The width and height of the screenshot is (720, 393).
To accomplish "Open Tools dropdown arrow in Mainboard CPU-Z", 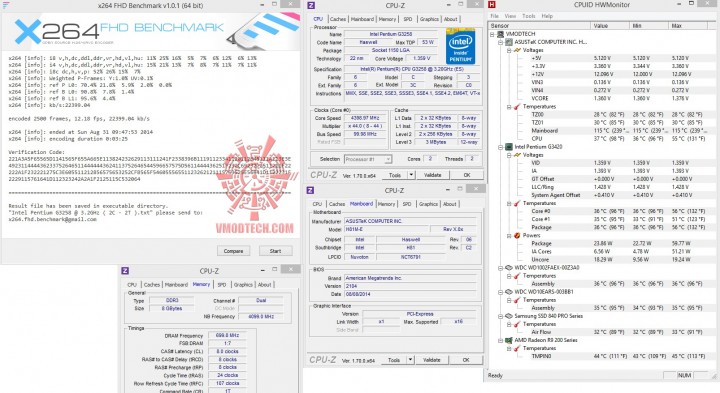I will coord(411,360).
